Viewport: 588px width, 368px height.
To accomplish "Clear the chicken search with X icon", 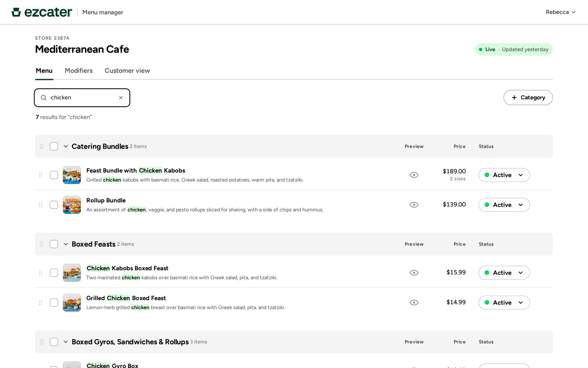I will click(121, 98).
